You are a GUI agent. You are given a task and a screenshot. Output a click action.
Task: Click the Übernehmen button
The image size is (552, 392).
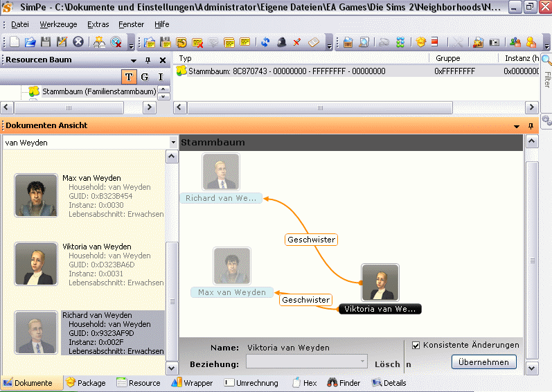tap(484, 362)
